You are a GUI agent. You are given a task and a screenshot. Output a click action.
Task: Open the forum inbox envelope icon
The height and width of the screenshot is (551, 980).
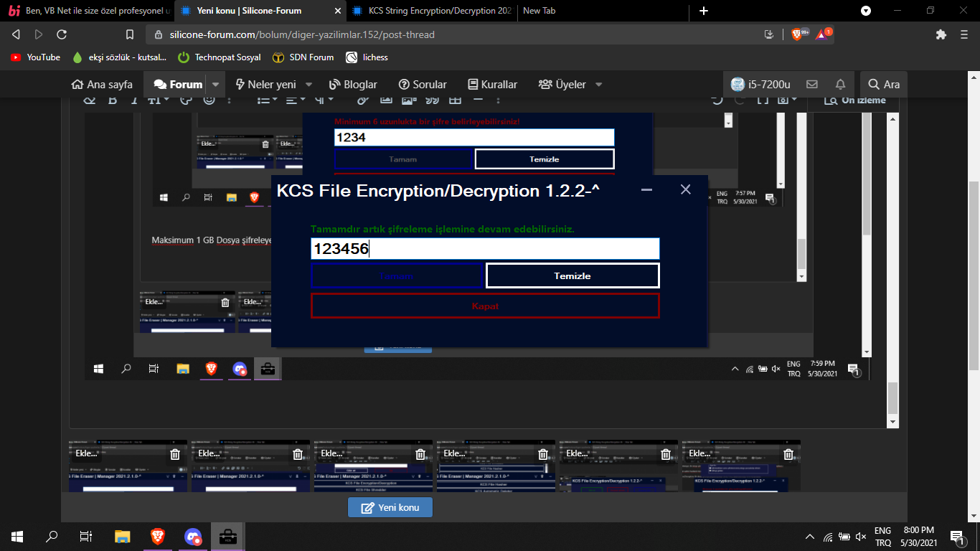click(x=812, y=85)
